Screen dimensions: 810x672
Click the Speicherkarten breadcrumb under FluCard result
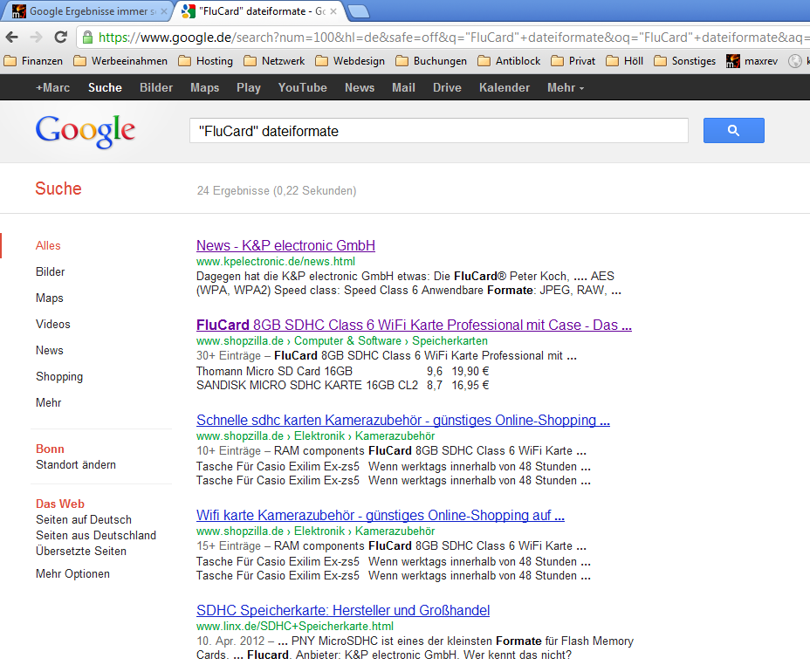(x=450, y=341)
